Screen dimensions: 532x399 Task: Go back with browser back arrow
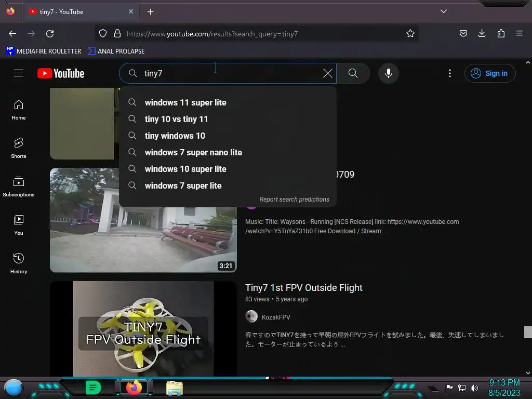[12, 34]
